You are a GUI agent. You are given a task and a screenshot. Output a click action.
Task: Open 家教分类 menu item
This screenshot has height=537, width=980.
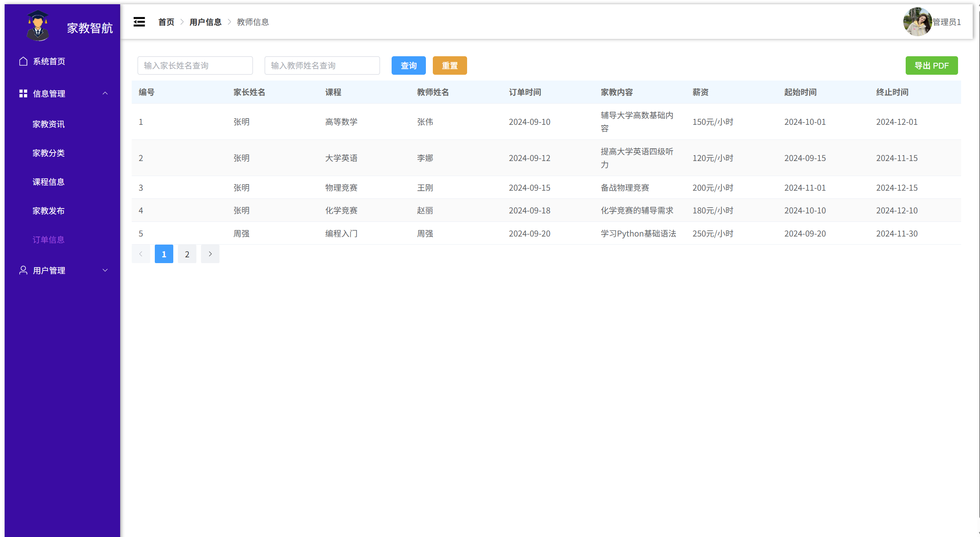(x=49, y=153)
